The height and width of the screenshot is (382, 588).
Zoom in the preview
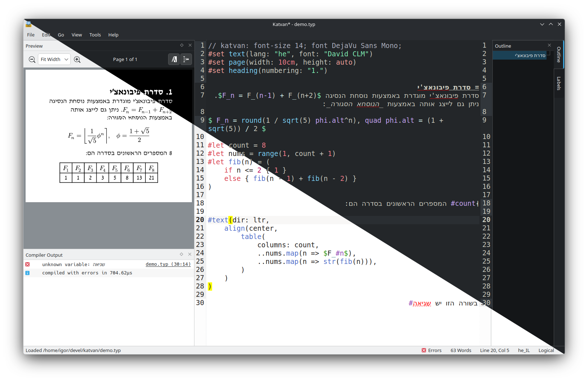click(x=77, y=60)
